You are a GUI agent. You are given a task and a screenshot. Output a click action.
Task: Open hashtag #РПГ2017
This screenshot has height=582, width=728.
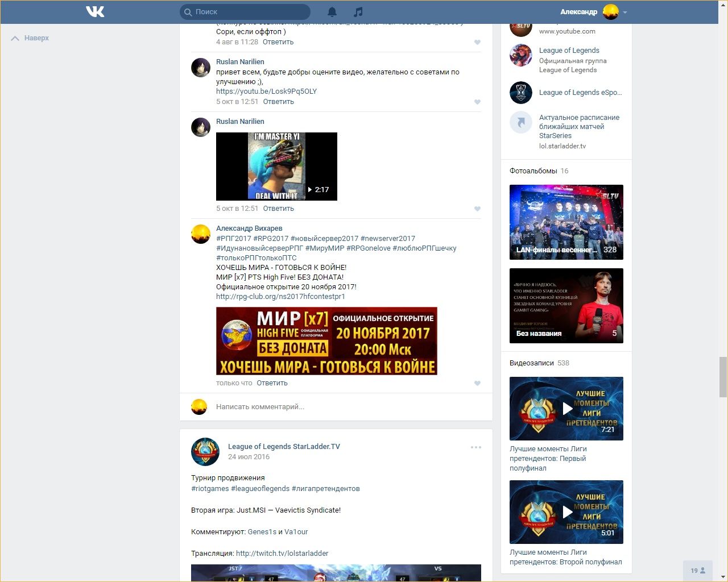click(x=233, y=239)
